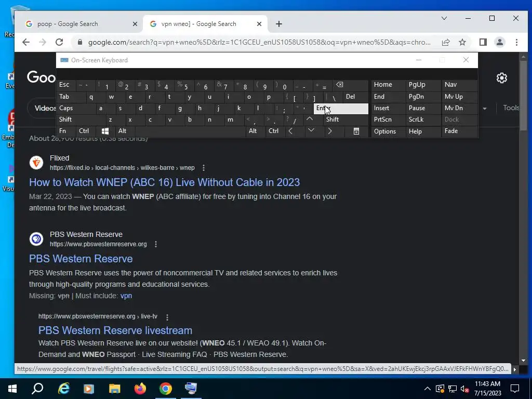Launch Internet Explorer from taskbar
Viewport: 532px width, 399px height.
point(63,389)
